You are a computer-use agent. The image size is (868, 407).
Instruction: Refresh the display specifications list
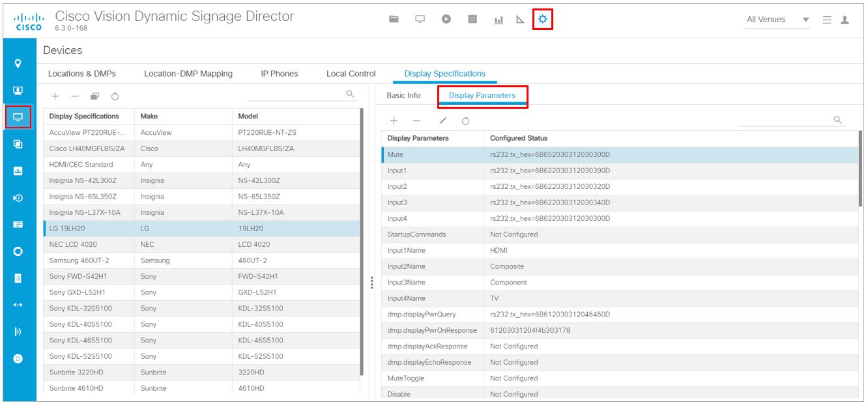point(115,96)
